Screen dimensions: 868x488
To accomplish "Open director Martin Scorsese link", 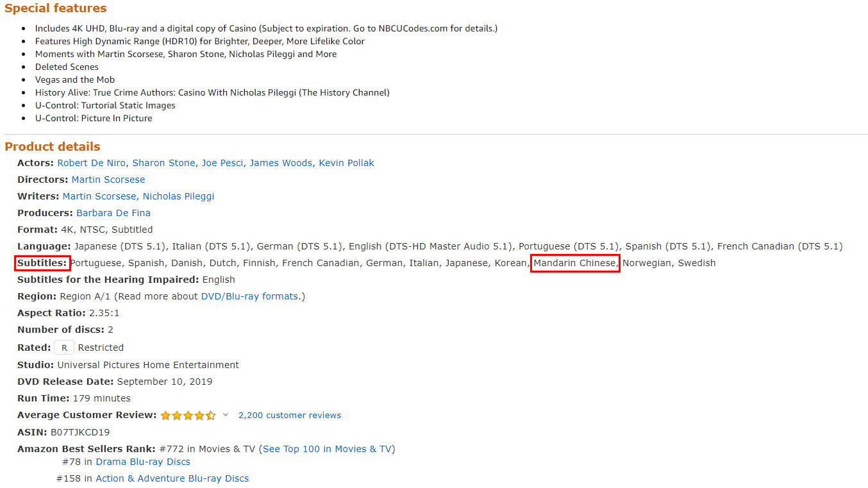I will 108,180.
